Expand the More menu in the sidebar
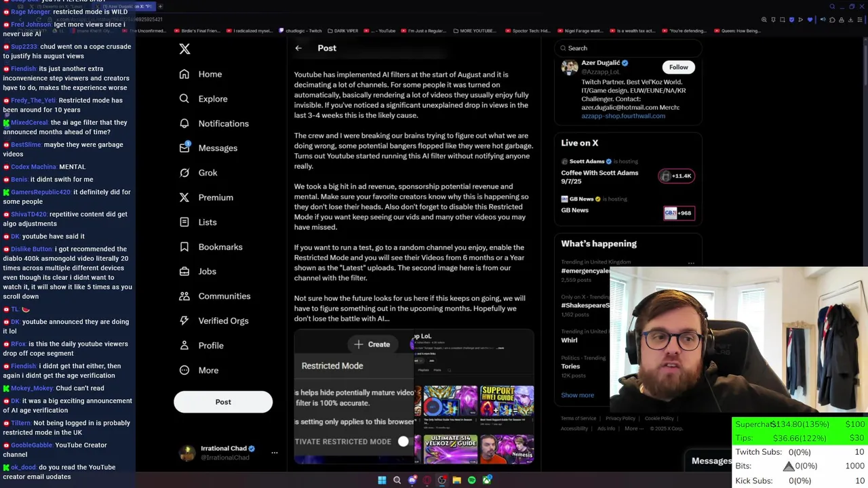 199,371
